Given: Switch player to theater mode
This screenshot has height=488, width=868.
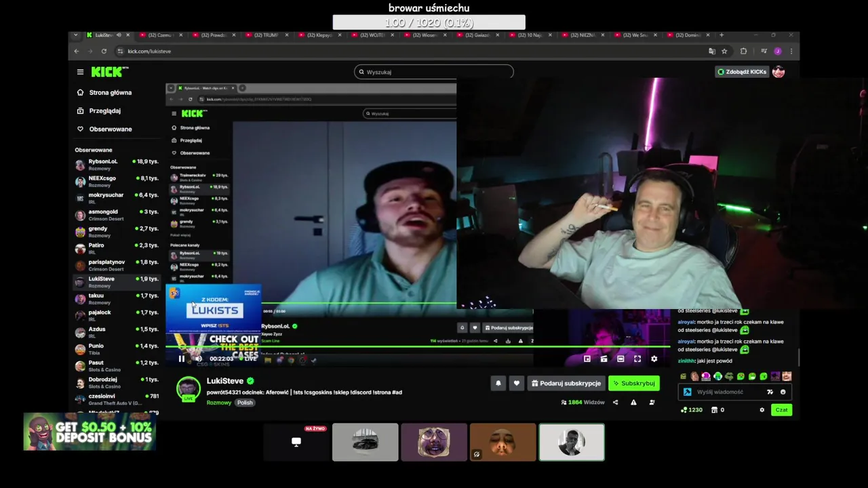Looking at the screenshot, I should click(x=620, y=359).
